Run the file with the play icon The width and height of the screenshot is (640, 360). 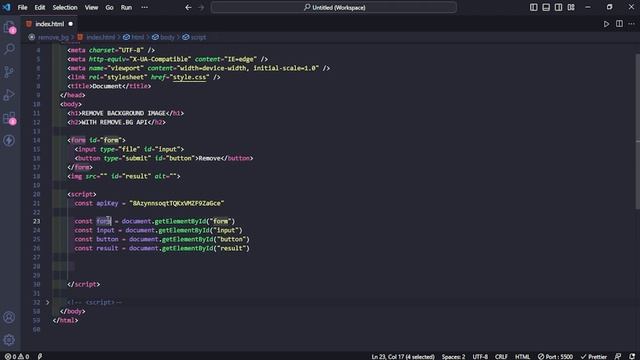point(607,24)
